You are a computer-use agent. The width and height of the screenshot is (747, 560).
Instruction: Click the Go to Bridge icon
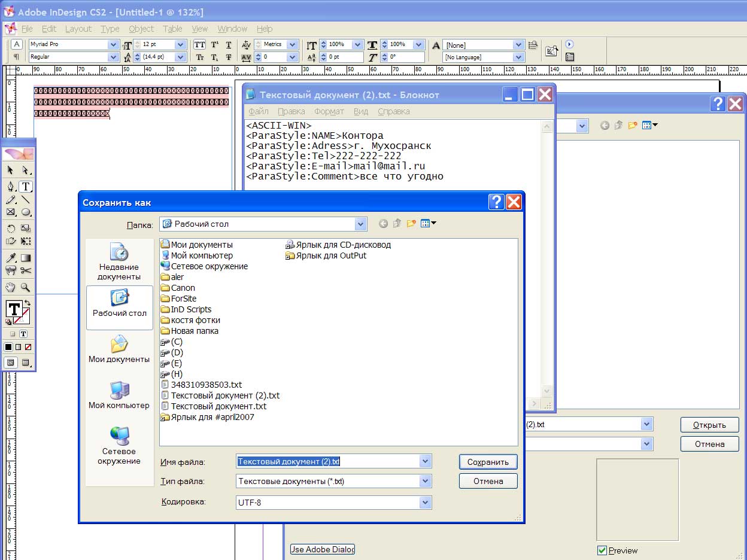click(551, 51)
